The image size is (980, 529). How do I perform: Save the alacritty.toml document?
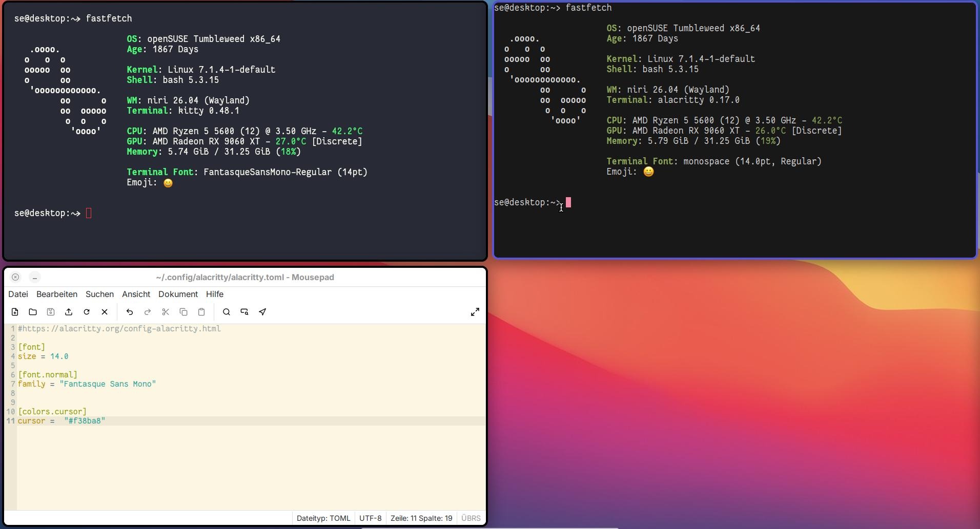(x=51, y=312)
